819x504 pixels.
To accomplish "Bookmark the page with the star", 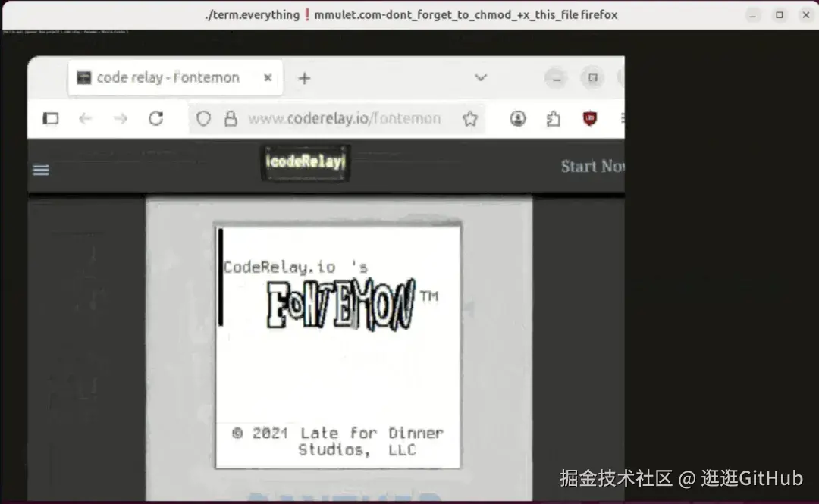I will point(469,118).
